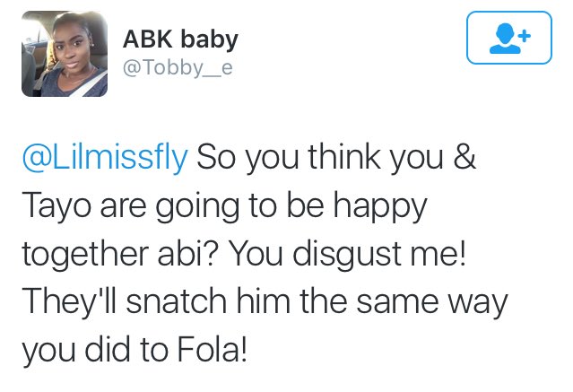
Task: Click the display name ABK baby
Action: click(180, 39)
